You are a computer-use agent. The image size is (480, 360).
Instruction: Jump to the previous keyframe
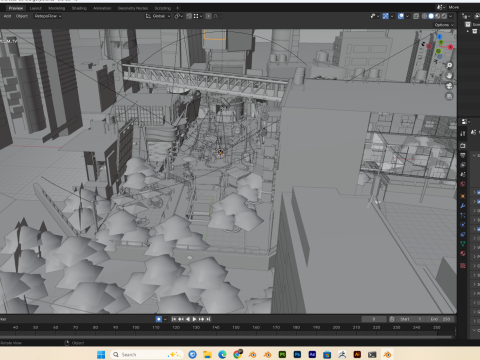181,319
